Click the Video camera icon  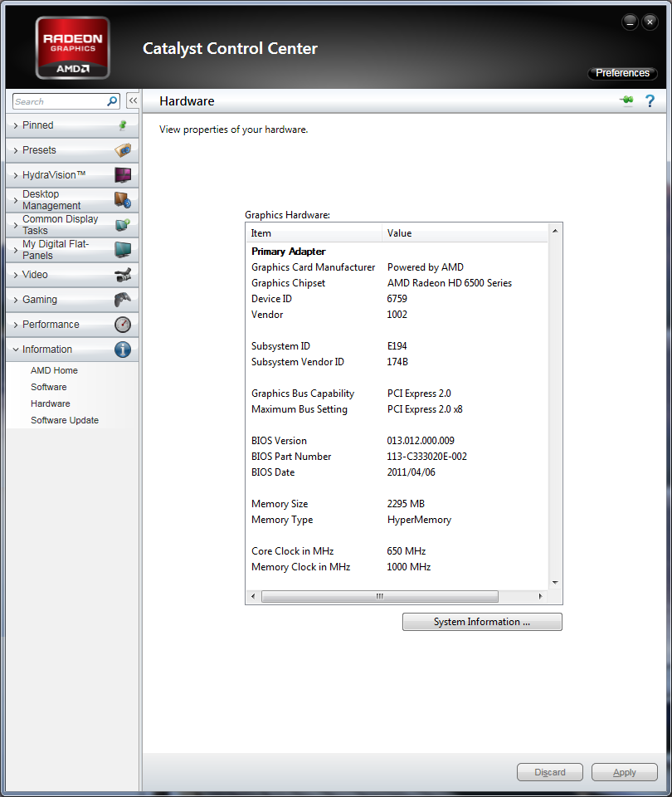(x=123, y=275)
